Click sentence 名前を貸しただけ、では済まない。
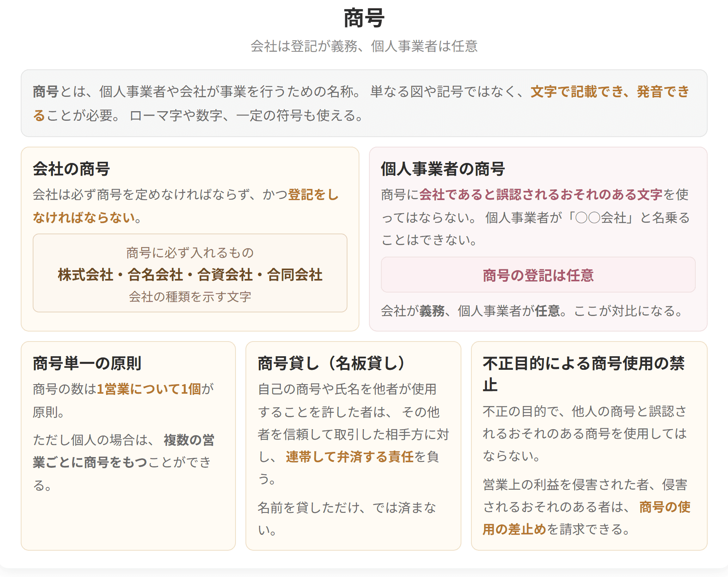 [347, 519]
